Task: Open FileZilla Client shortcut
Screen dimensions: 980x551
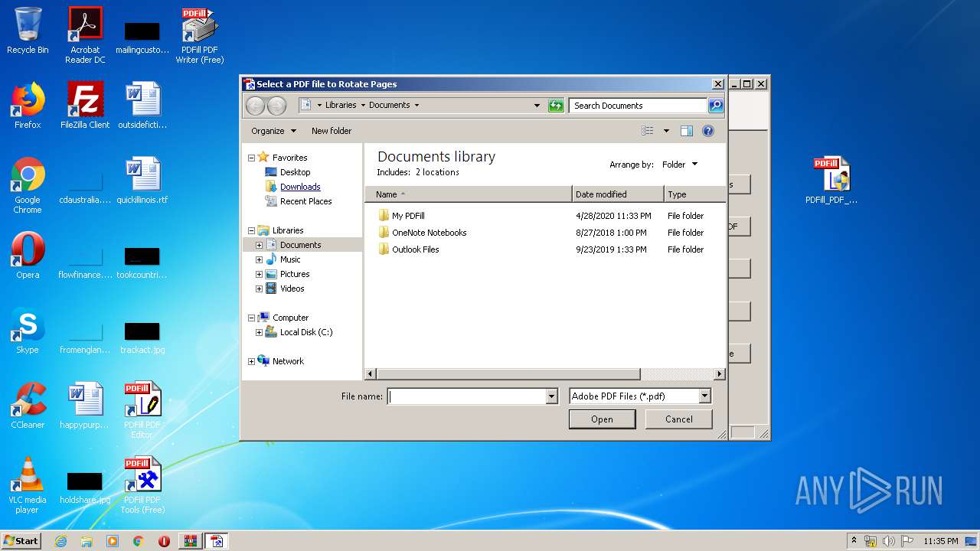Action: click(x=85, y=106)
